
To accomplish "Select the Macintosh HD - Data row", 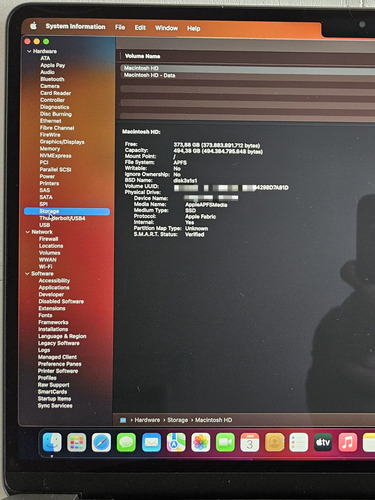I will [248, 75].
